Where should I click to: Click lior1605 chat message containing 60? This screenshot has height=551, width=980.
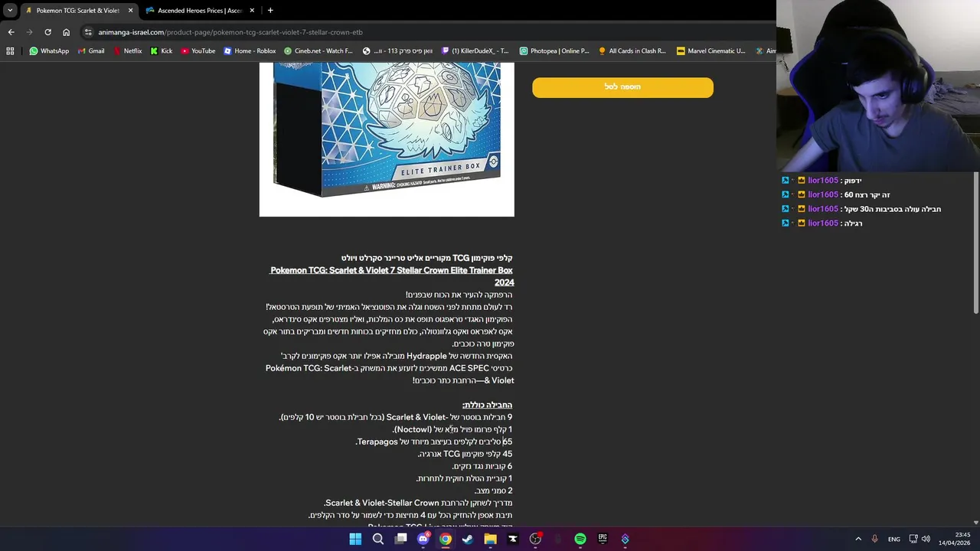click(x=835, y=195)
